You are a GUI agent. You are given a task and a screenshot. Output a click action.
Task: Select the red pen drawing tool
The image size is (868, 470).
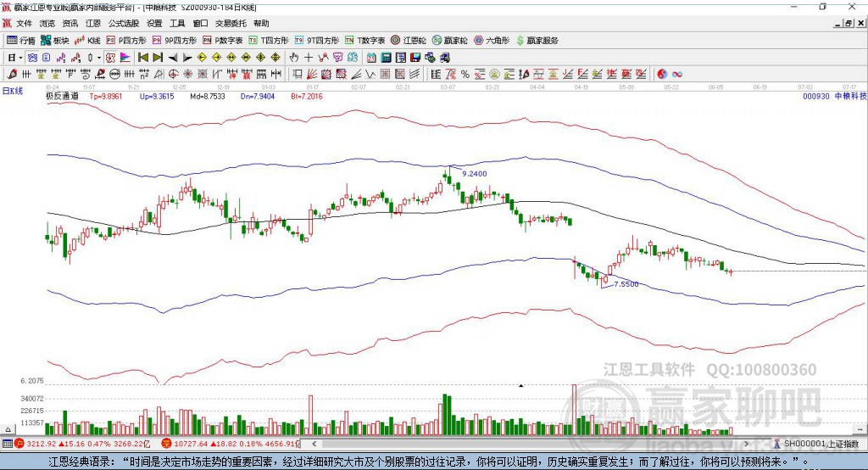point(12,74)
